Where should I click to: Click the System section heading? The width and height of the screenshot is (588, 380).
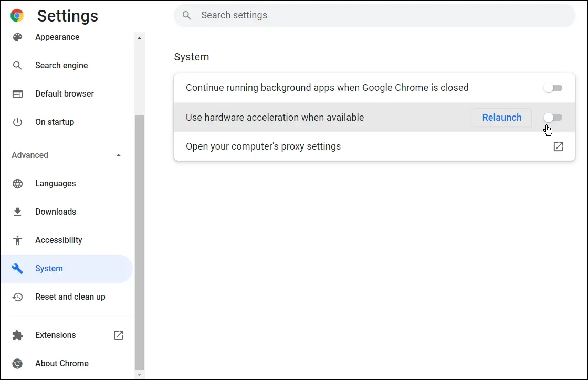[x=191, y=57]
